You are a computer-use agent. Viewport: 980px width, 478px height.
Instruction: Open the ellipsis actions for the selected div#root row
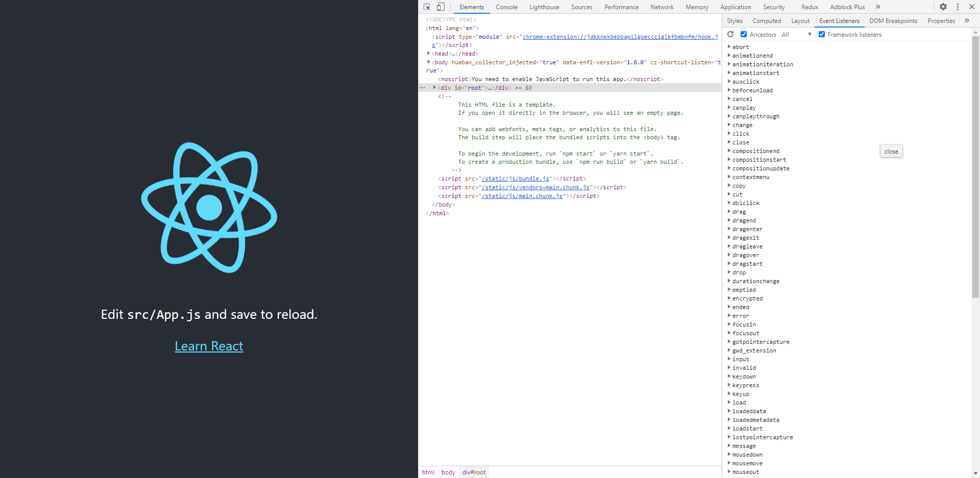[x=422, y=88]
